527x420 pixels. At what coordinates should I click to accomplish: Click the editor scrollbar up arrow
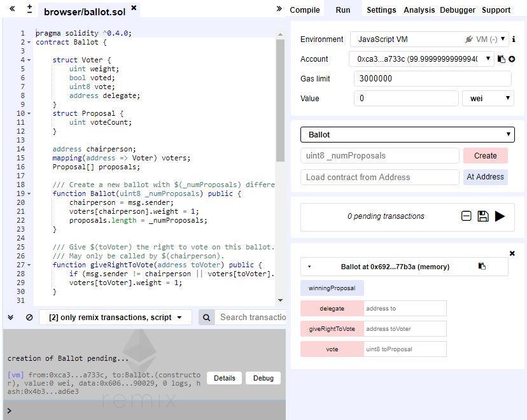(x=280, y=34)
